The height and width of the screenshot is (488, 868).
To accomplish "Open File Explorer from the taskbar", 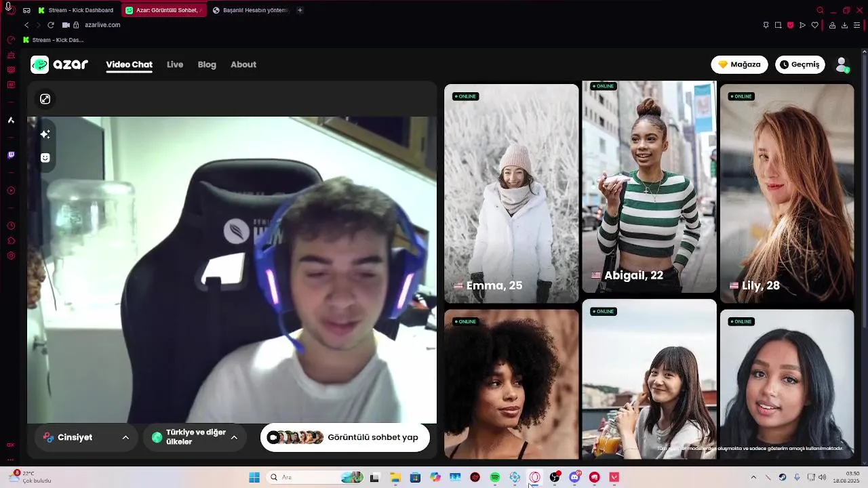I will [395, 477].
